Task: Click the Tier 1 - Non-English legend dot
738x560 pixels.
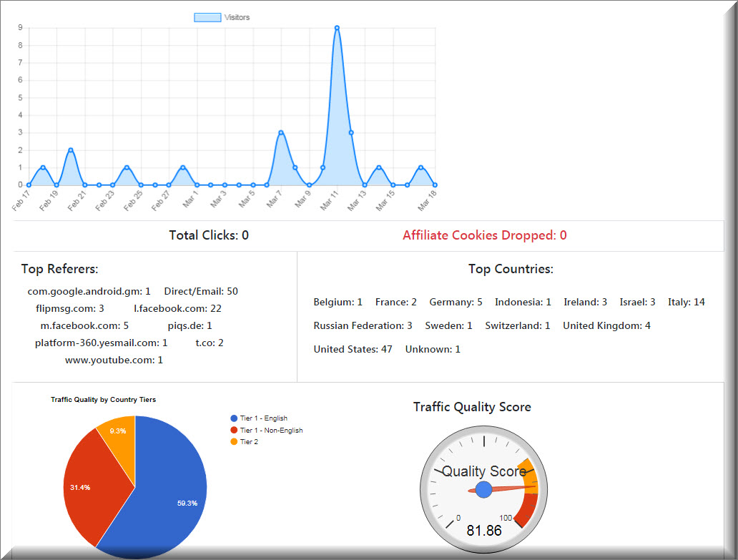Action: [x=234, y=430]
